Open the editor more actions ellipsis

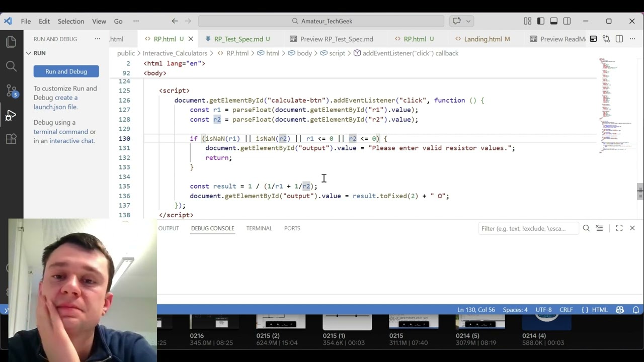click(633, 39)
